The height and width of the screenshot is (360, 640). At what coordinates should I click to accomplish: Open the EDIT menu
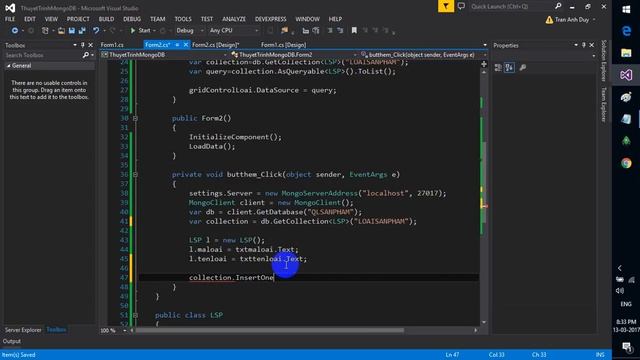click(x=30, y=19)
